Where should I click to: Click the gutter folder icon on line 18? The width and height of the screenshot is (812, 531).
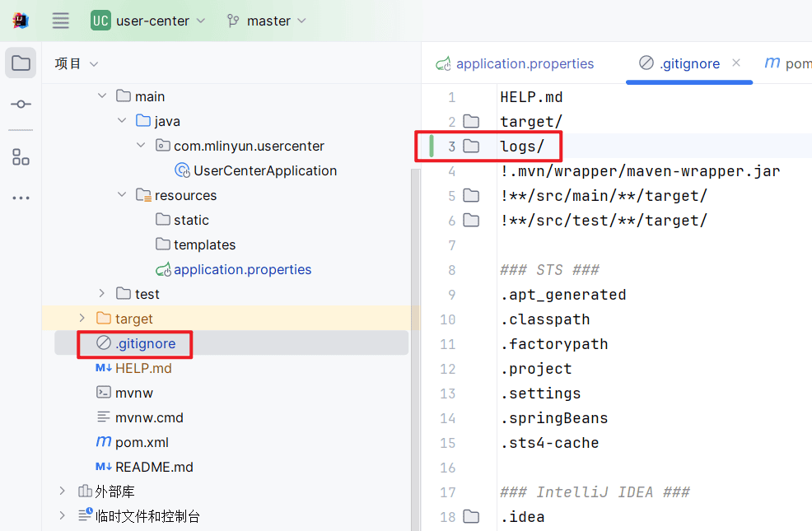(471, 516)
